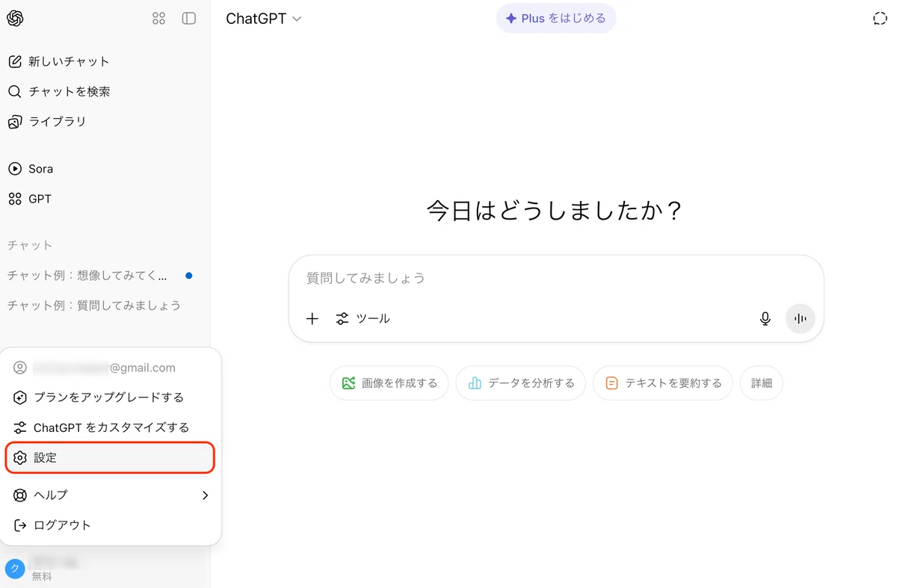Image resolution: width=897 pixels, height=588 pixels.
Task: Toggle temporary chat dashed circle icon
Action: (x=880, y=19)
